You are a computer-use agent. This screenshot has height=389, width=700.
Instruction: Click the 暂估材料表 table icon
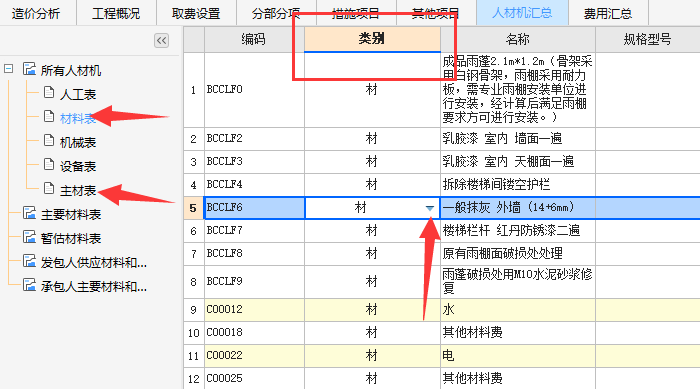(x=29, y=237)
